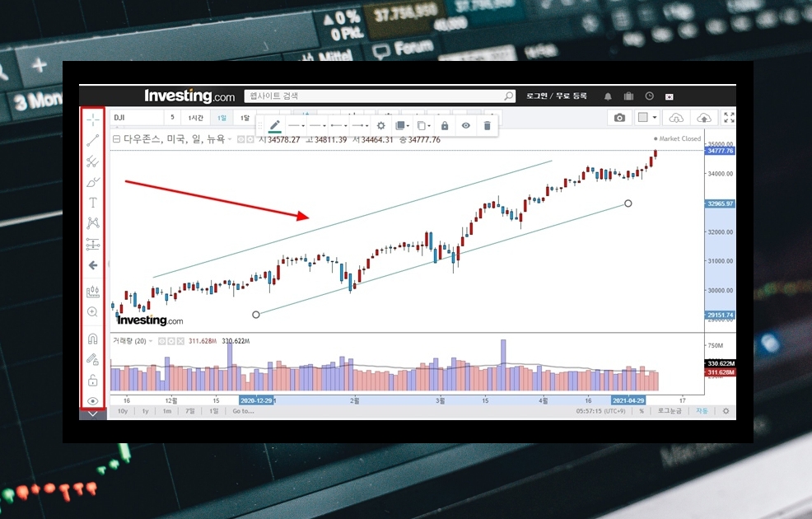The image size is (812, 519).
Task: Select the trend line drawing tool
Action: (x=93, y=140)
